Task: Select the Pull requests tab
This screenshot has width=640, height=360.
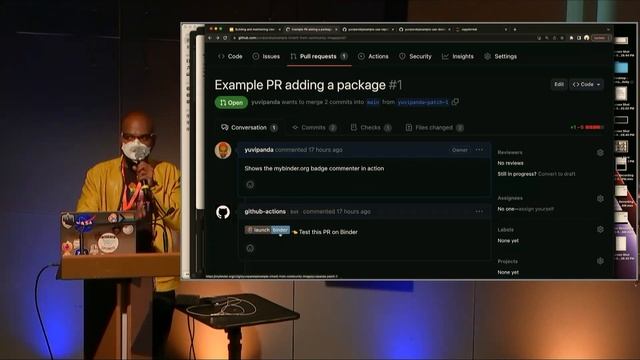Action: click(x=319, y=56)
